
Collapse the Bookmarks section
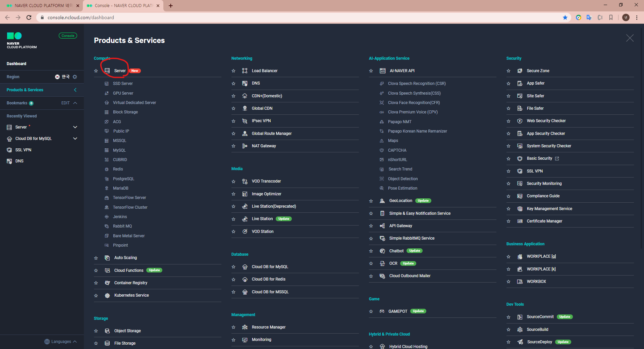[x=75, y=103]
